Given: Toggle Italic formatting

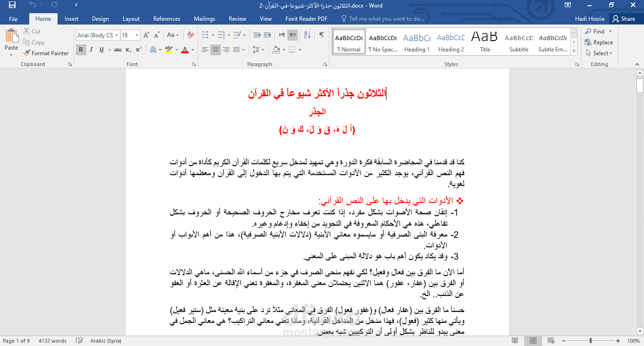Looking at the screenshot, I should tap(92, 50).
